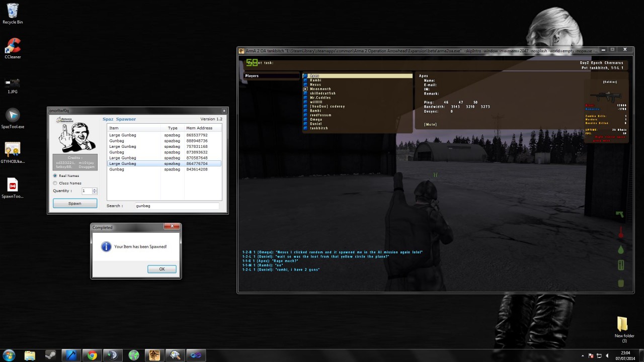Select row with address 757831168
This screenshot has width=644, height=362.
[165, 146]
